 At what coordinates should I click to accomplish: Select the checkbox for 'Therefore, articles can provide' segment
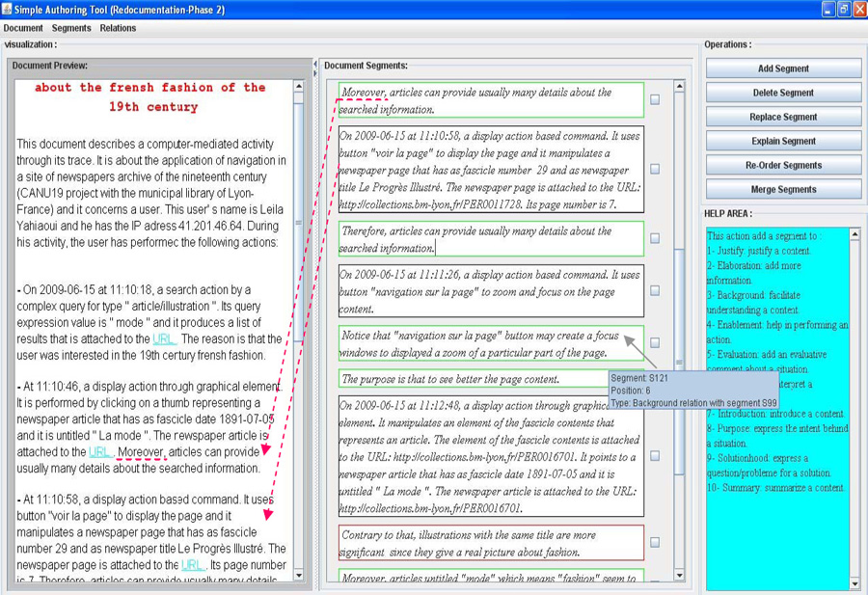(655, 238)
